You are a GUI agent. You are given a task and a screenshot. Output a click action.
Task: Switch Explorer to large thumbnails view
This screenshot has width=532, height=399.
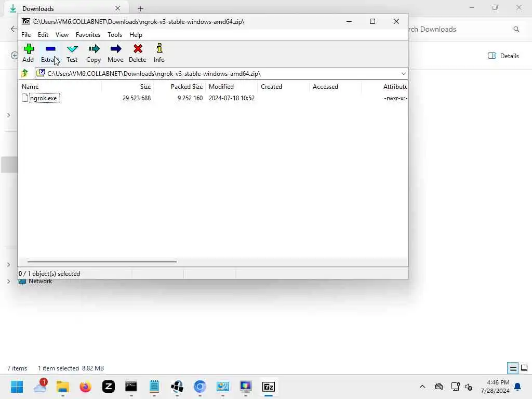[x=524, y=368]
